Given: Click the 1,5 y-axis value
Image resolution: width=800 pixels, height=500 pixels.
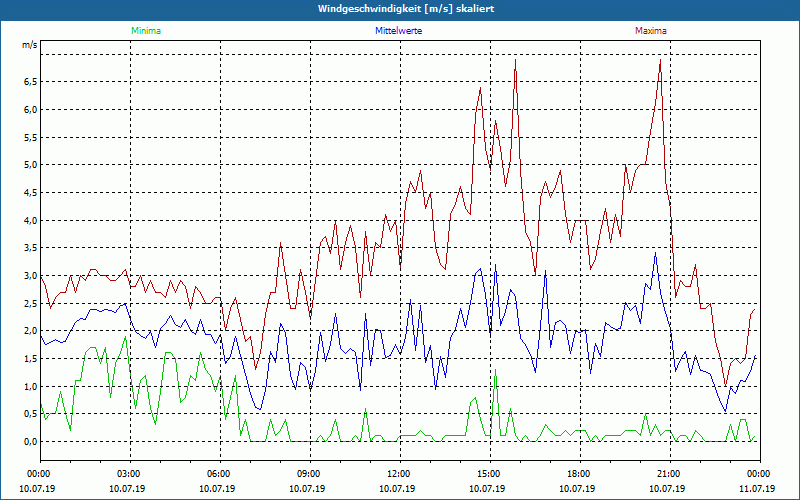Looking at the screenshot, I should point(31,359).
